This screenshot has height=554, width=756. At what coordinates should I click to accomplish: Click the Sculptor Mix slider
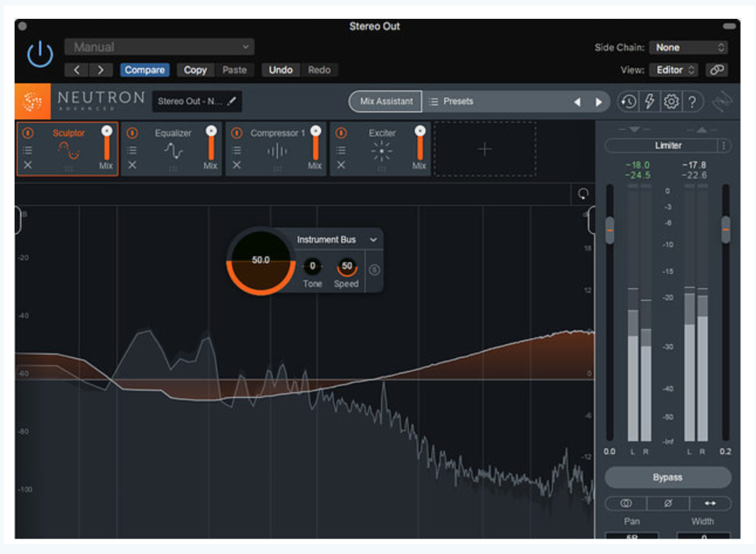pyautogui.click(x=106, y=145)
